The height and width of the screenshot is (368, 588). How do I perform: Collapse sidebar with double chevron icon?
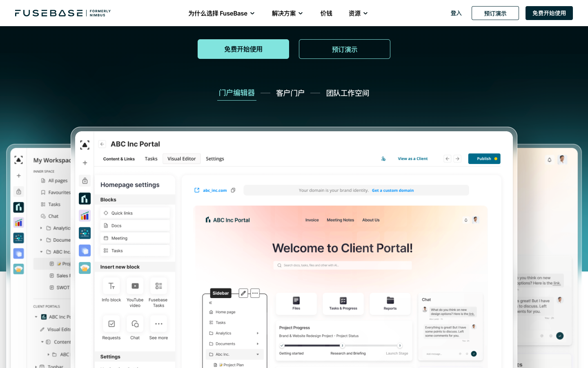[211, 303]
